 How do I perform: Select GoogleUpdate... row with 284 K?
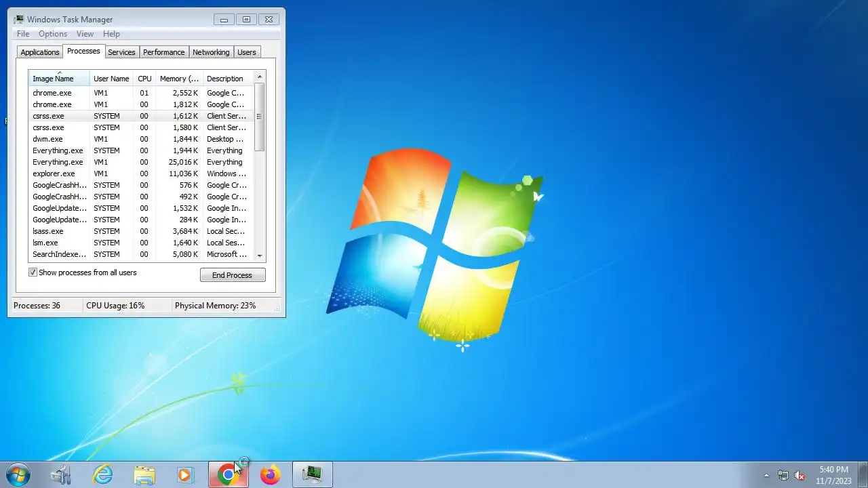141,220
